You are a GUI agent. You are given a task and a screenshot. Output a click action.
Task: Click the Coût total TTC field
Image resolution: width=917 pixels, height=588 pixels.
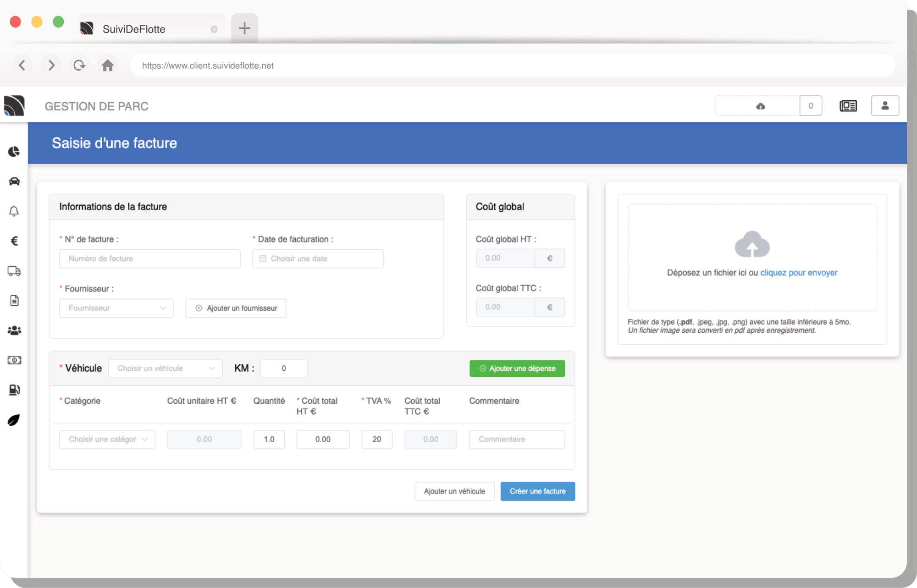click(x=431, y=439)
